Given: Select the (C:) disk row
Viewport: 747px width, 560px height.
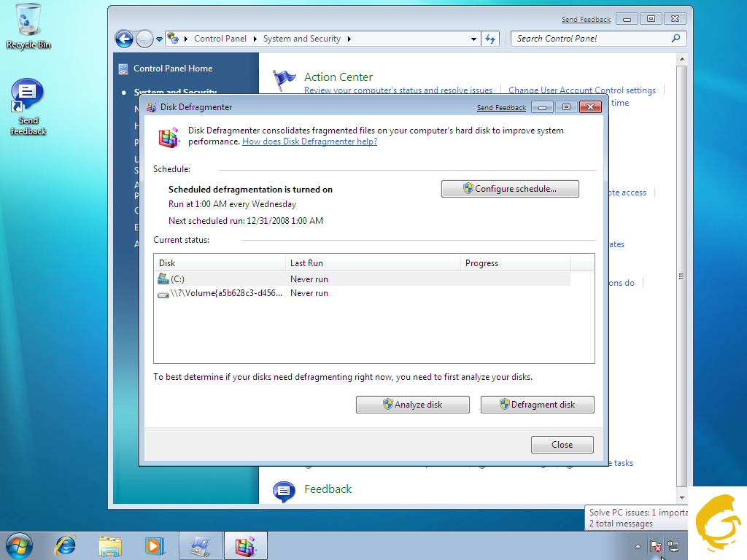Looking at the screenshot, I should click(x=219, y=279).
